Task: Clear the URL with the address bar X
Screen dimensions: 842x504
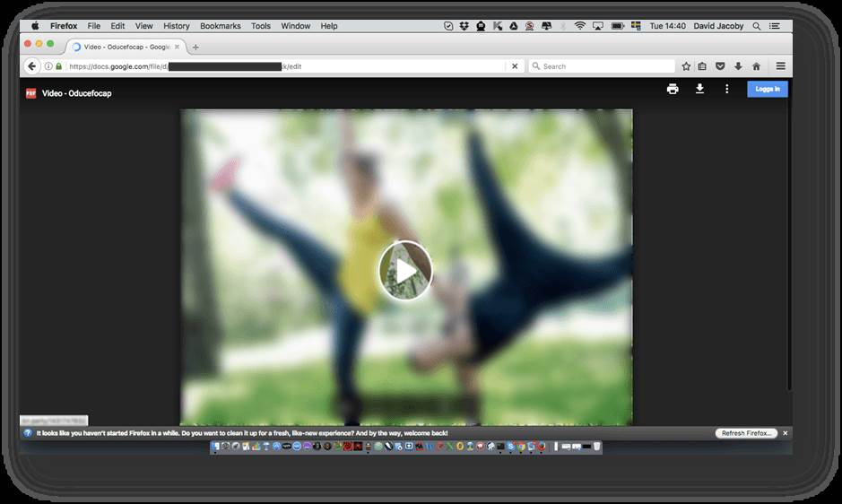Action: coord(515,66)
